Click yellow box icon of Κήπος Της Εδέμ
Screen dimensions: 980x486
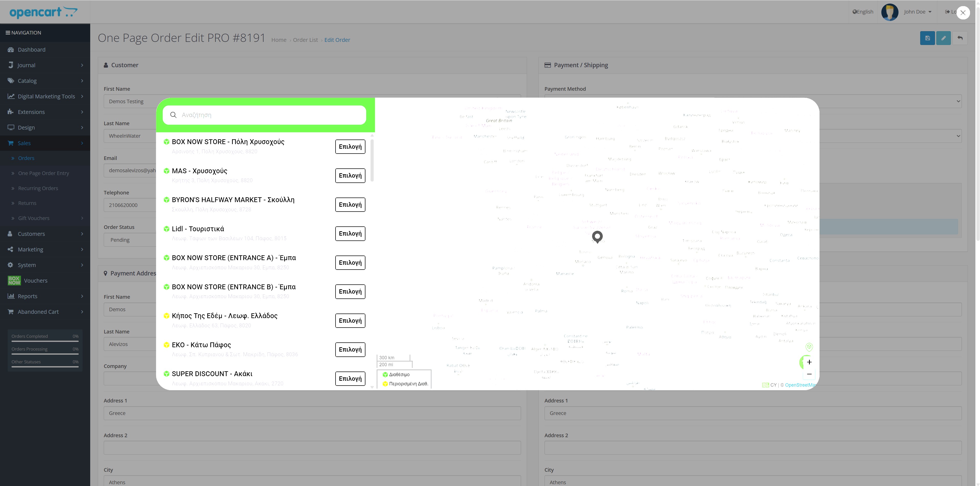click(x=166, y=316)
